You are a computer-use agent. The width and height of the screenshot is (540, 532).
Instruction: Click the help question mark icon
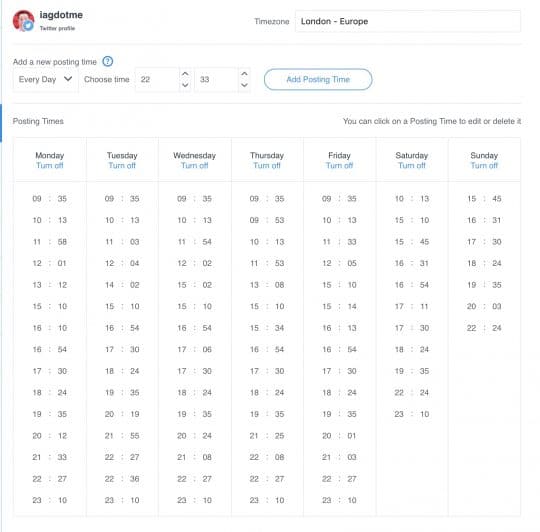[x=107, y=62]
